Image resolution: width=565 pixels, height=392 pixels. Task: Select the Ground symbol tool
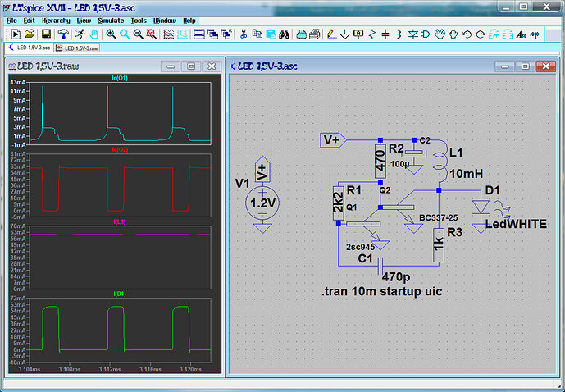[345, 34]
